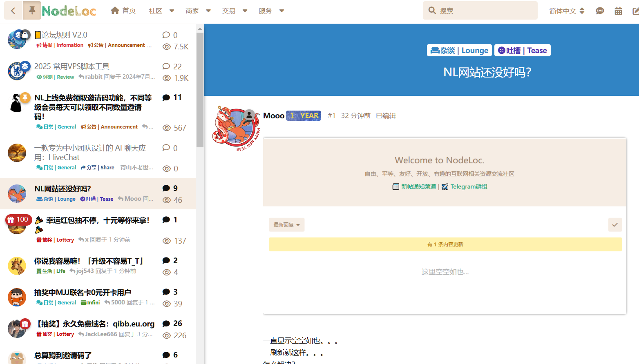Image resolution: width=639 pixels, height=364 pixels.
Task: Open 总算蹲到邀请码了 discussion
Action: coord(63,355)
